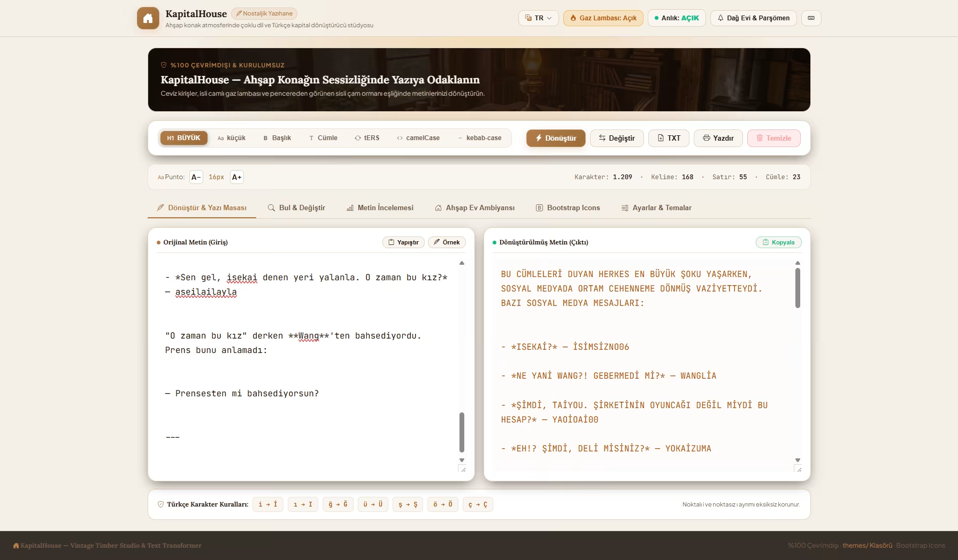
Task: Increase font size with A+ button
Action: (x=237, y=177)
